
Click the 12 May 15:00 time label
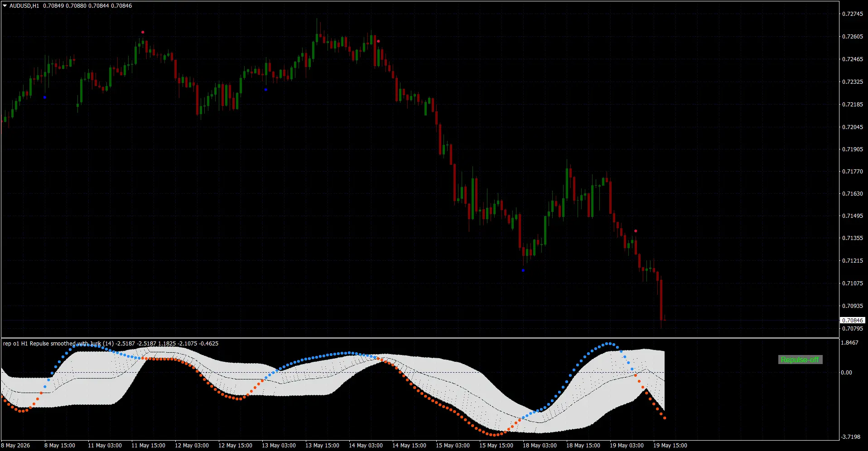pos(235,446)
